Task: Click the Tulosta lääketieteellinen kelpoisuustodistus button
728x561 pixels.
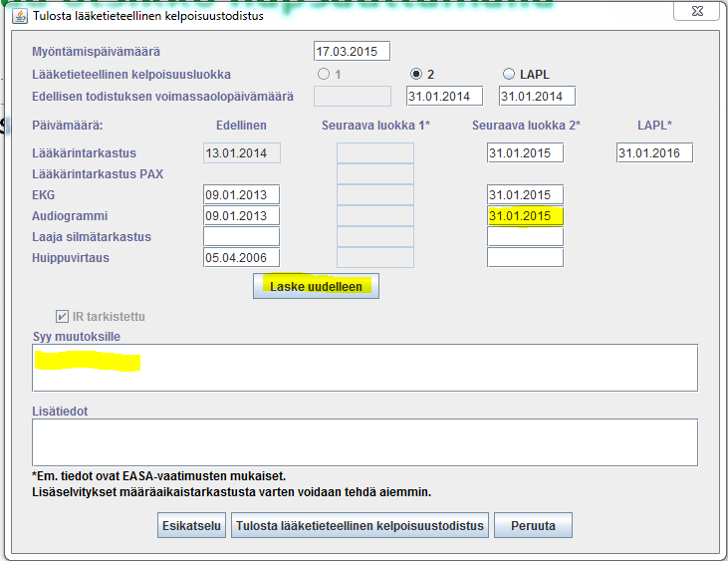Action: (360, 525)
